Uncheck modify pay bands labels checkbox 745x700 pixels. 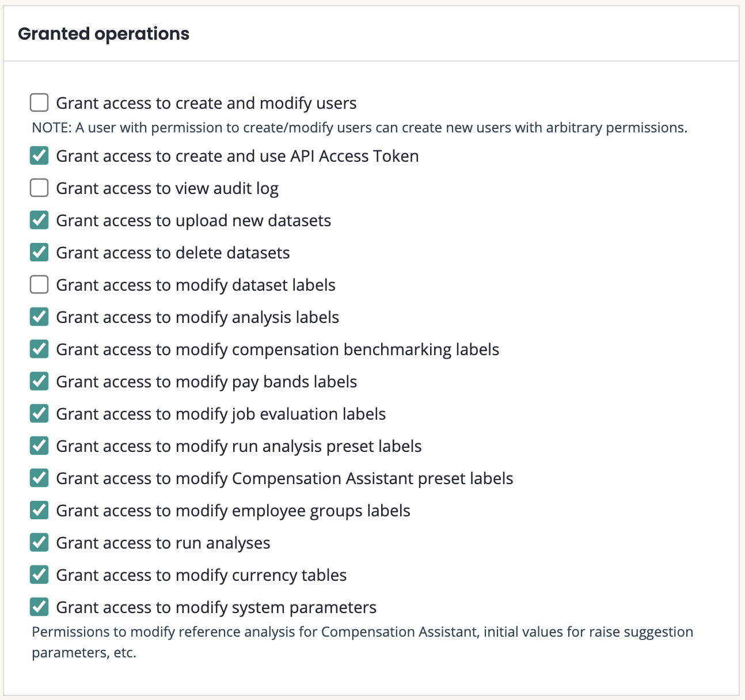coord(39,382)
